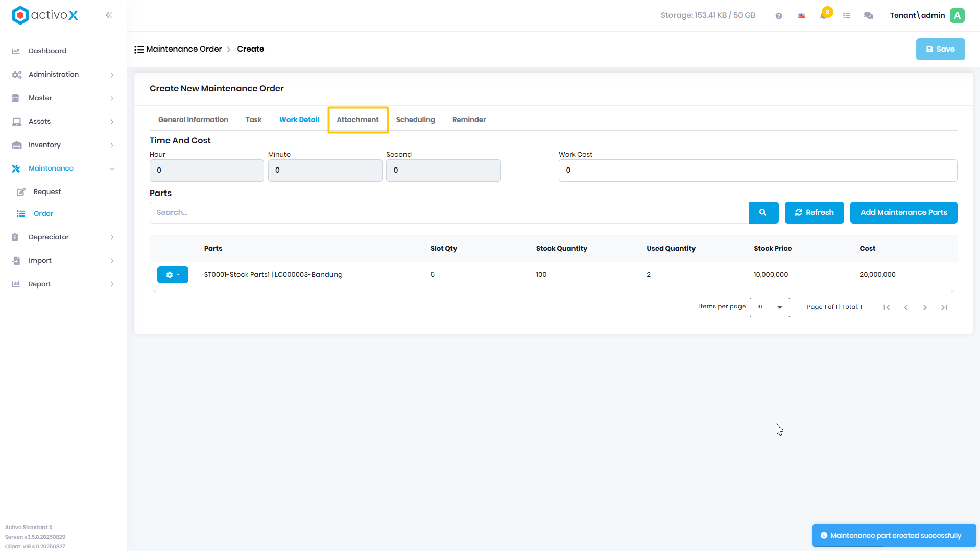
Task: Click the parts Search box
Action: point(449,212)
